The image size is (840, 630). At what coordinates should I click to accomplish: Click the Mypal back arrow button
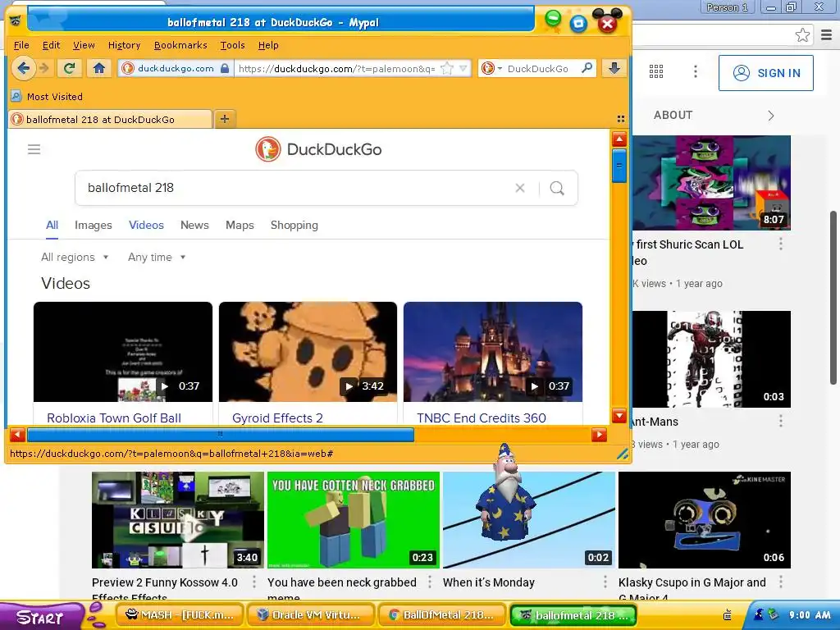coord(23,68)
